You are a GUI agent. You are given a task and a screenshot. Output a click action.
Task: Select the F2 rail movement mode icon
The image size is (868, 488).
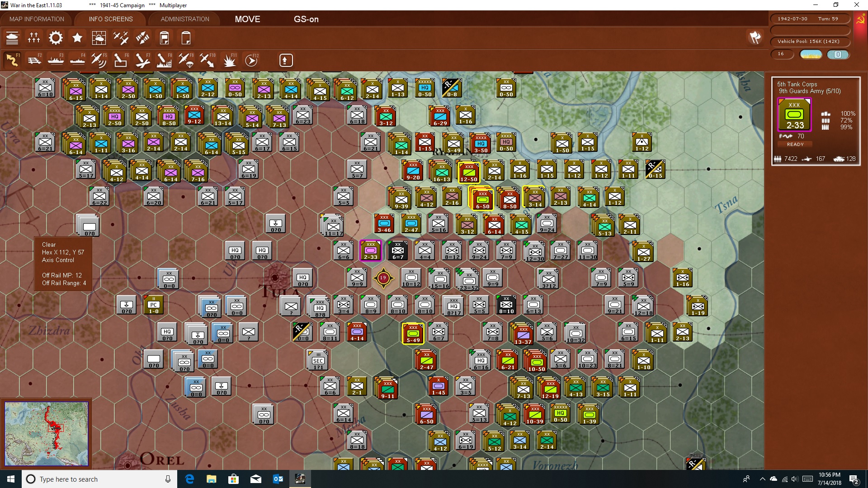point(34,60)
